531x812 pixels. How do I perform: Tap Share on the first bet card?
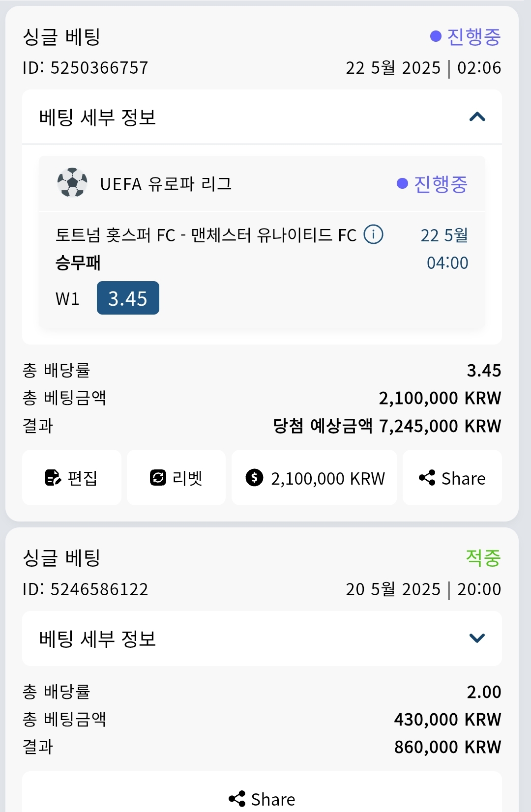(452, 478)
